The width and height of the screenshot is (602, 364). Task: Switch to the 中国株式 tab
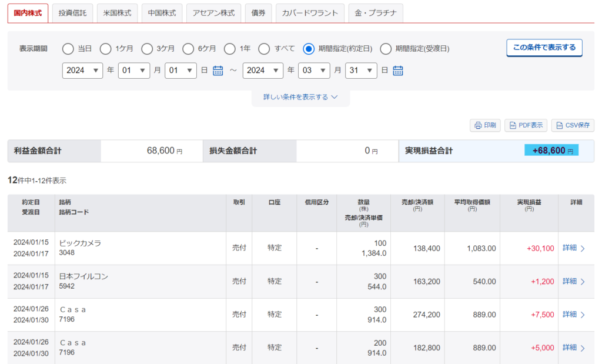[x=162, y=13]
